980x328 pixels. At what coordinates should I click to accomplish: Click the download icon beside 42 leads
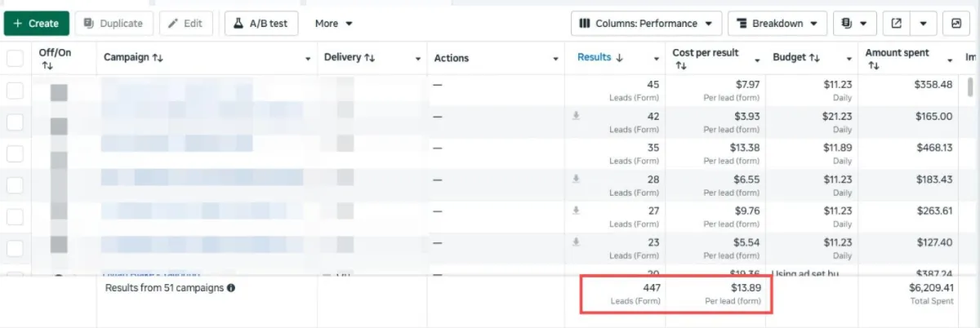[x=576, y=117]
